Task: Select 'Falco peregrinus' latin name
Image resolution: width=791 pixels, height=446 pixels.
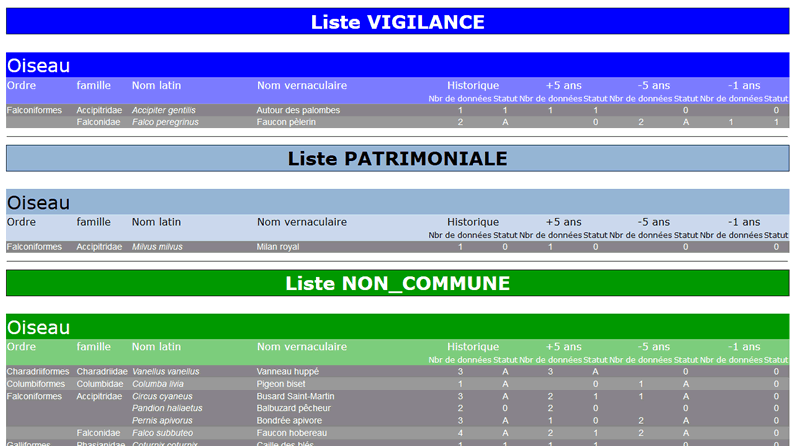Action: (165, 122)
